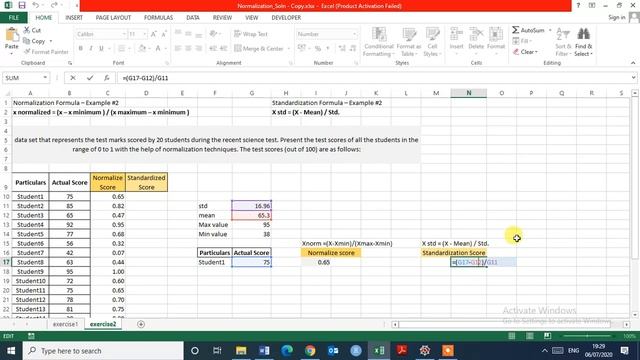The width and height of the screenshot is (640, 360).
Task: Toggle Merge & Center
Action: coord(259,48)
